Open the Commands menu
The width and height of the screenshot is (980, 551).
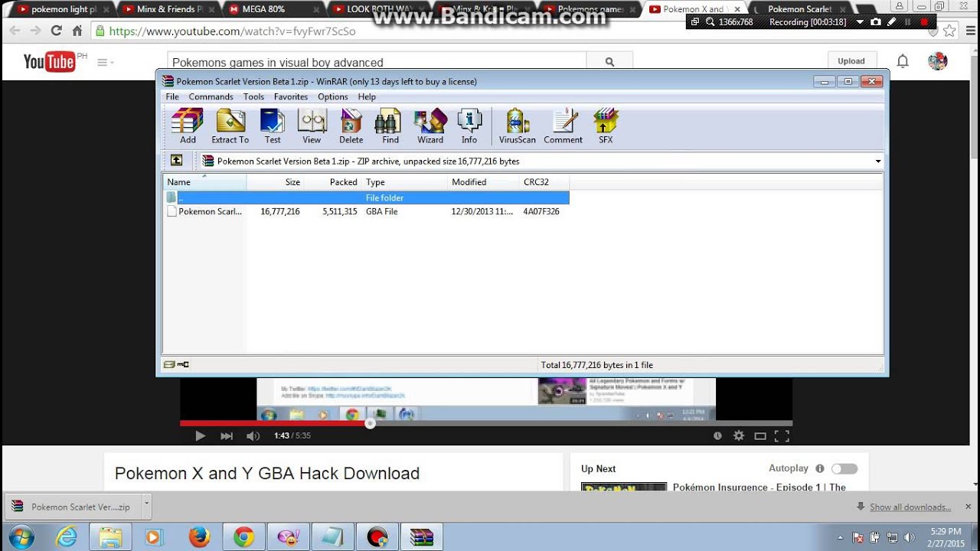[211, 97]
